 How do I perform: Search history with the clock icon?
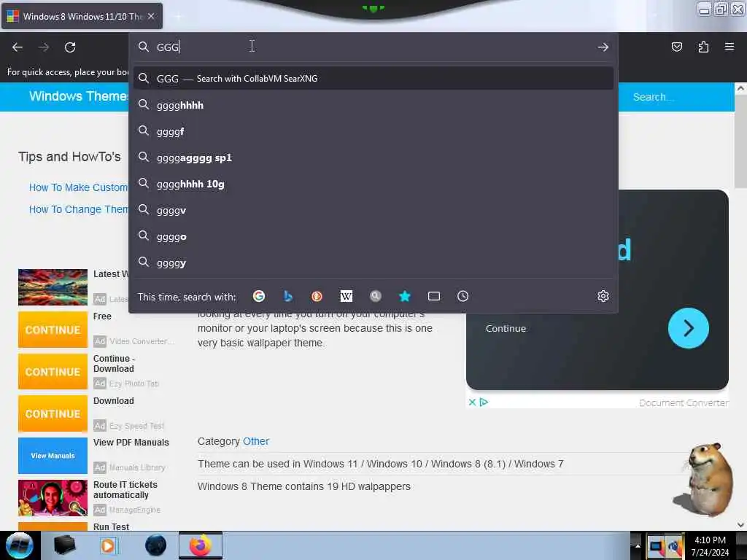(x=462, y=296)
